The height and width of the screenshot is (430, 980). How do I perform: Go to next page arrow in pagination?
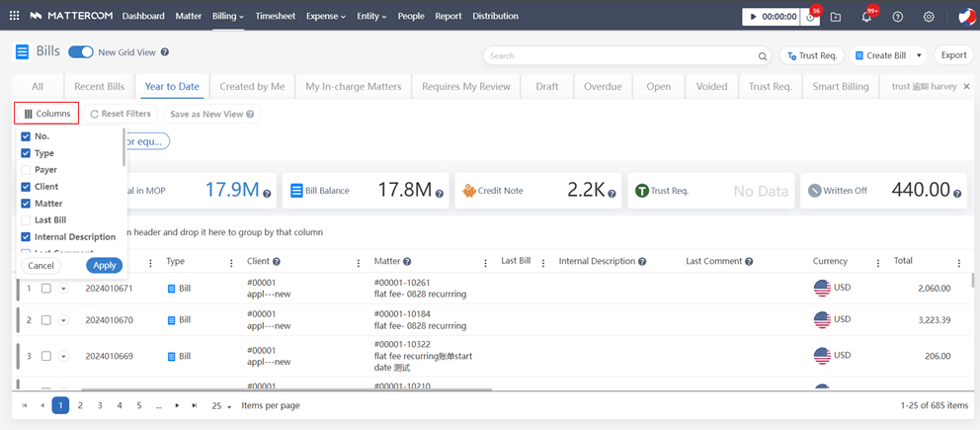coord(177,405)
